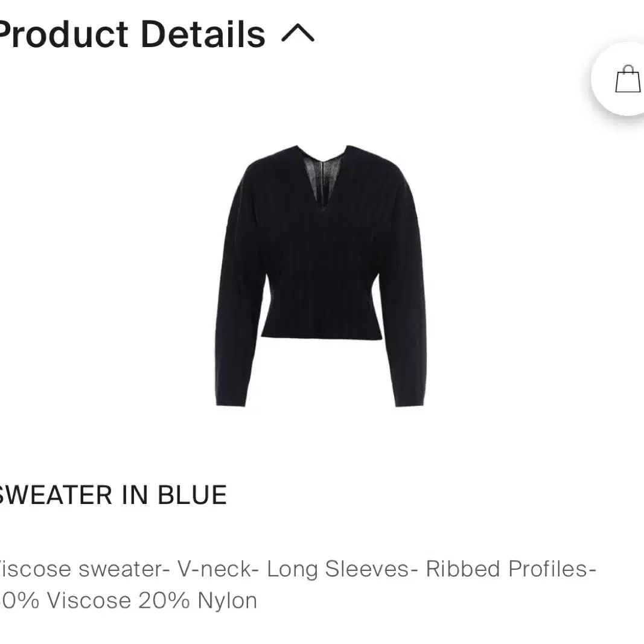
Task: Select the SWEATER IN BLUE title
Action: pyautogui.click(x=113, y=495)
